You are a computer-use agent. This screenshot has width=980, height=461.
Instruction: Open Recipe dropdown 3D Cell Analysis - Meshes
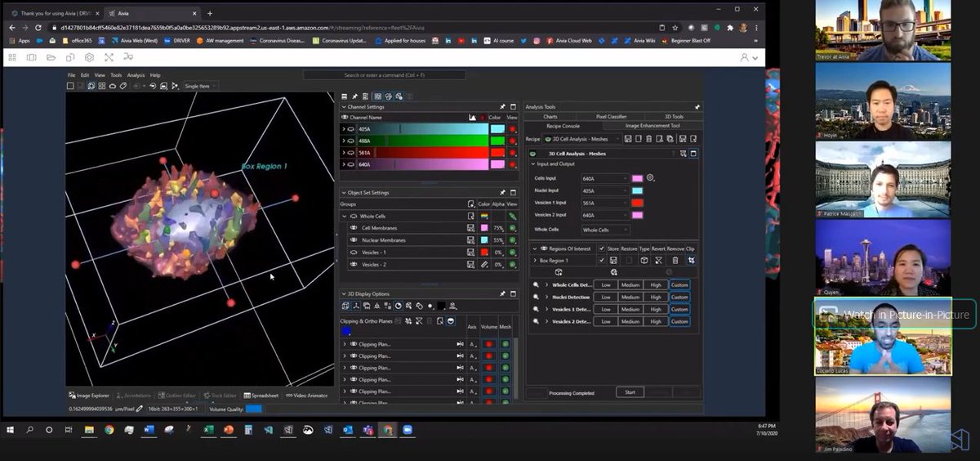pyautogui.click(x=581, y=139)
